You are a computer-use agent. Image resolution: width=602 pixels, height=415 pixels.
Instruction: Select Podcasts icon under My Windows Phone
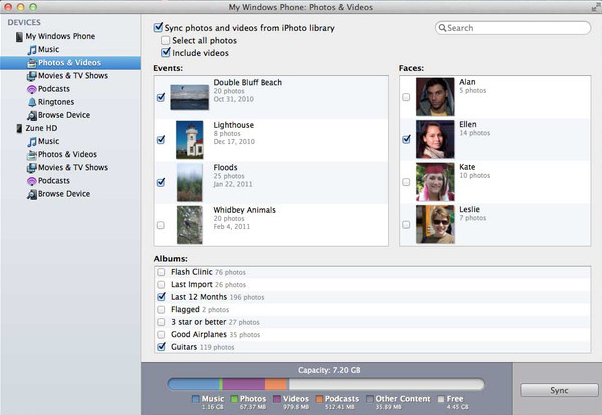coord(31,89)
